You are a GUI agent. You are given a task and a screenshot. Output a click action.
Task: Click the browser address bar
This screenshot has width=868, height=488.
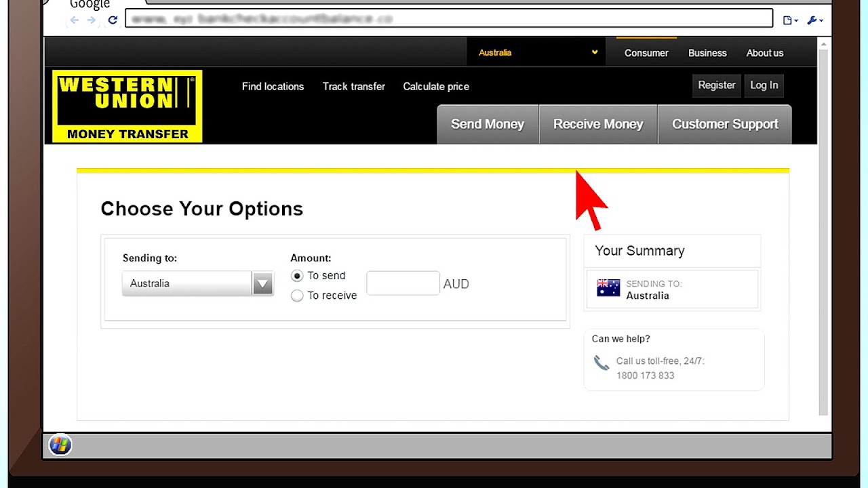point(449,18)
